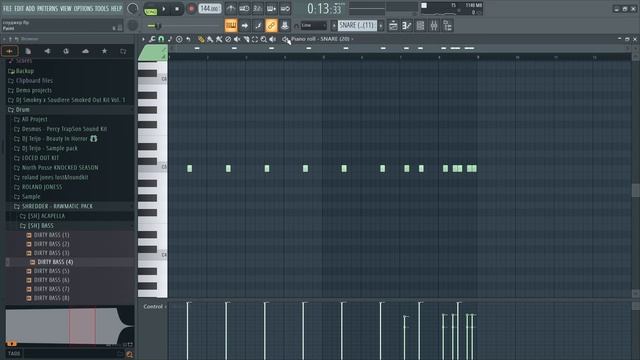Click the TAGS button

pyautogui.click(x=14, y=354)
